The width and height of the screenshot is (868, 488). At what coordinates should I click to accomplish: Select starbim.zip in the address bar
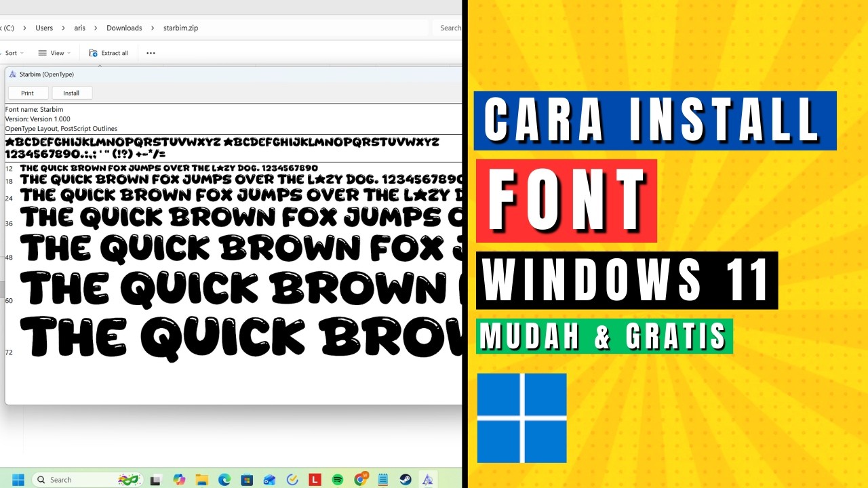[x=180, y=28]
